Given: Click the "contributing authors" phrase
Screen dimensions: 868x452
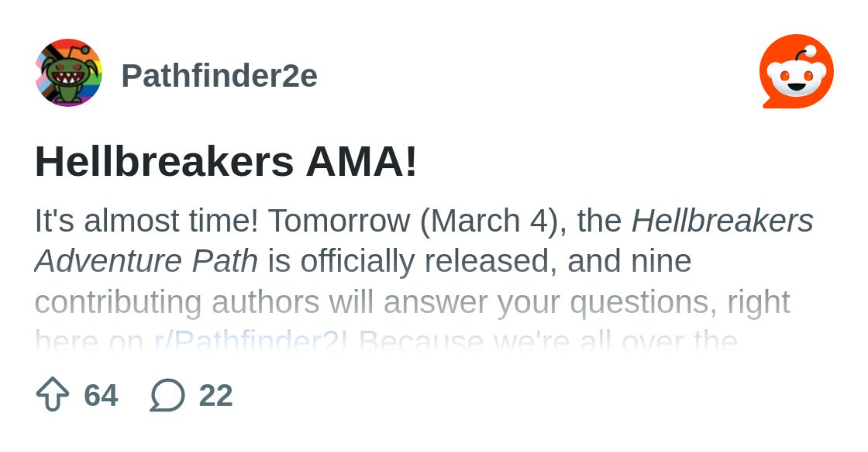Looking at the screenshot, I should pyautogui.click(x=177, y=301).
